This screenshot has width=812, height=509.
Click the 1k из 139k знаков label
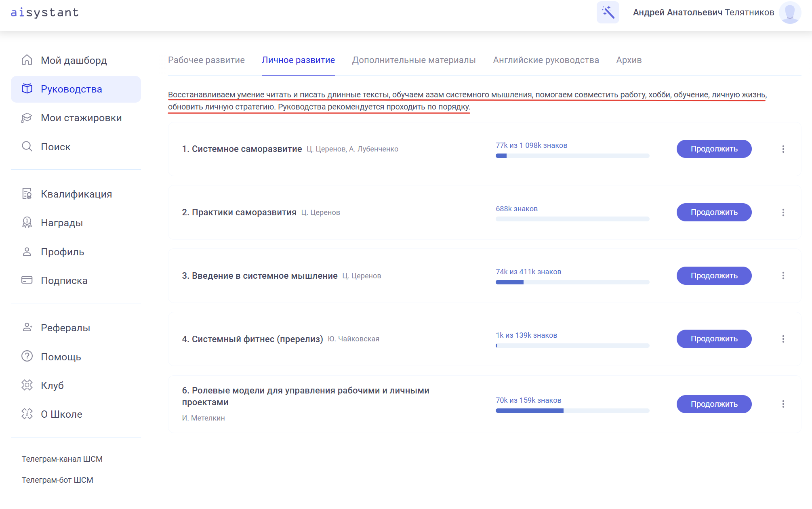point(526,335)
